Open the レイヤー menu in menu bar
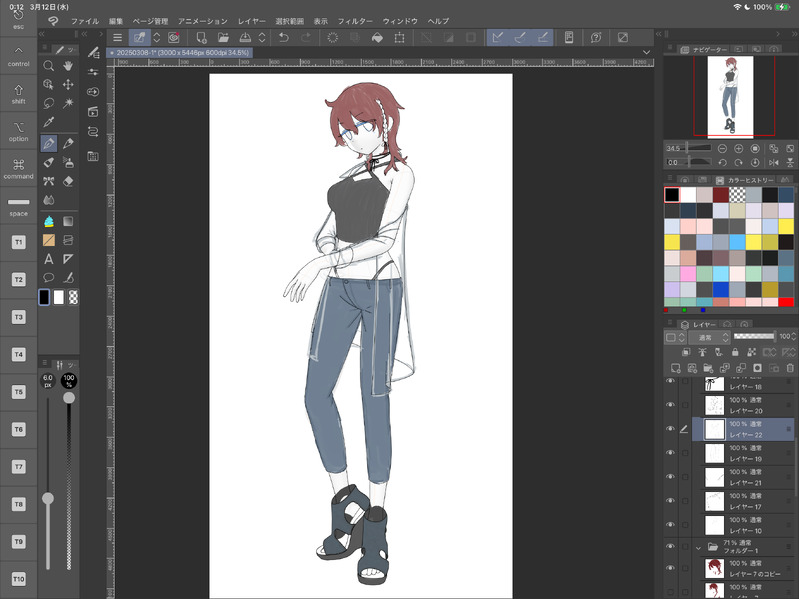Screen dimensions: 799x599 pos(252,21)
